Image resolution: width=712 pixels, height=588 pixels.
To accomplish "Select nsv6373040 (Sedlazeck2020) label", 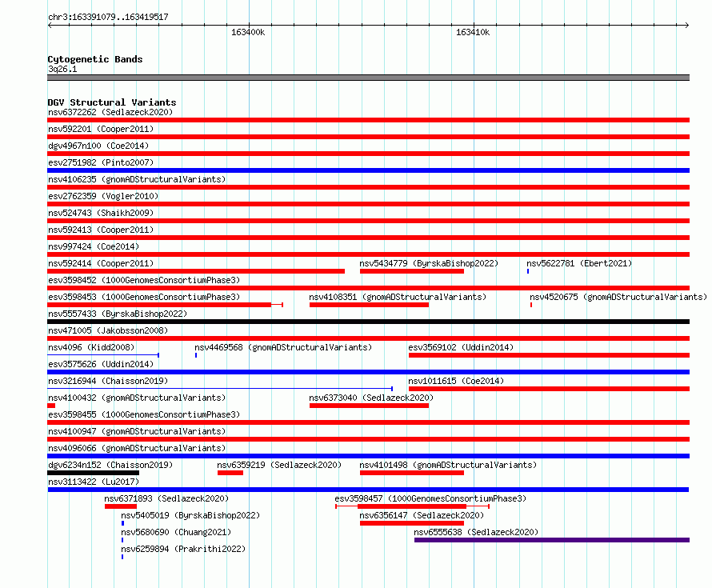I will coord(371,398).
